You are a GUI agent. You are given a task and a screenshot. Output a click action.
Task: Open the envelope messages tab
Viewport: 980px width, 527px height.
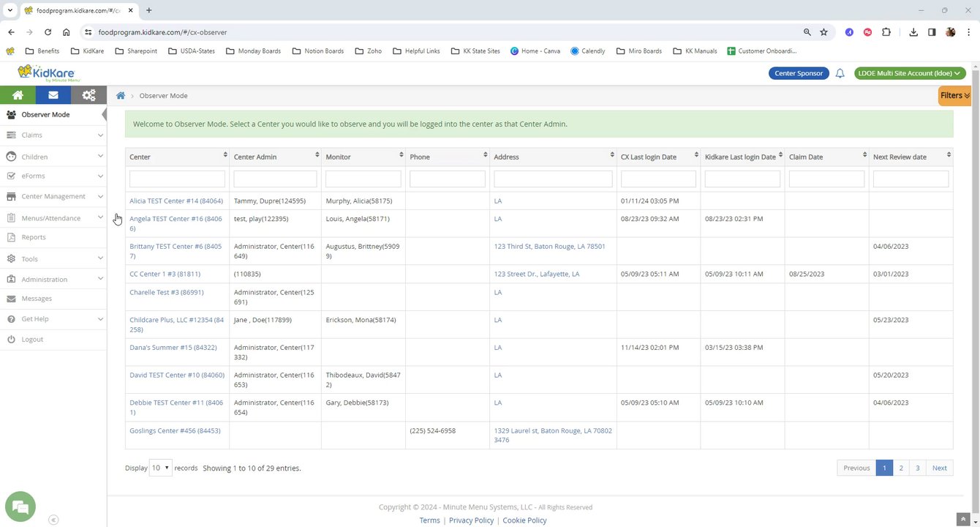pos(53,95)
